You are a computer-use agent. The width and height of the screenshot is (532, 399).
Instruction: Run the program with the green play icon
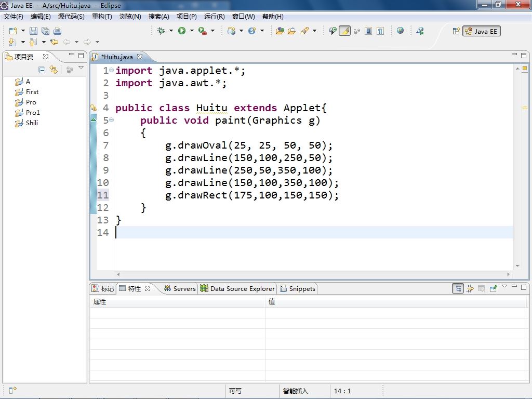click(x=182, y=31)
